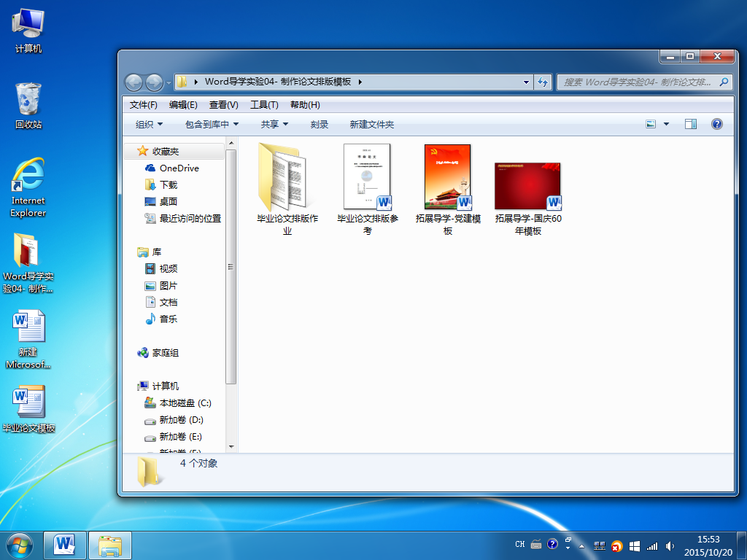Toggle the preview pane icon
This screenshot has width=747, height=560.
(690, 124)
